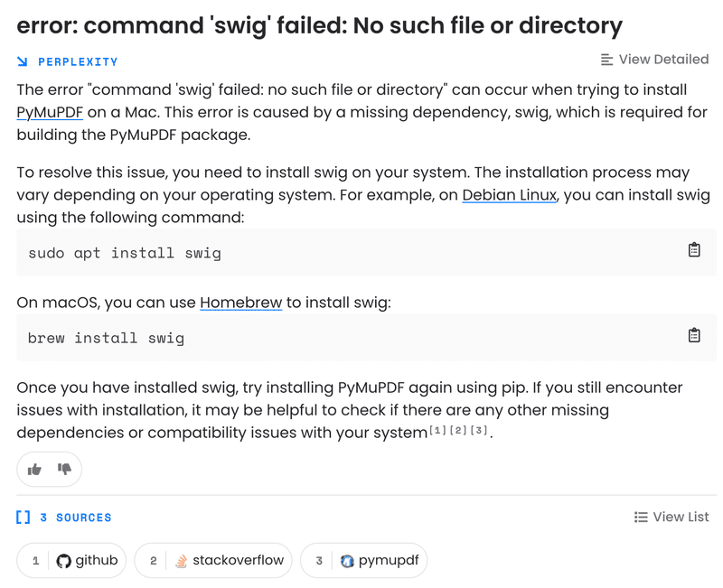Open citation reference [2]
Screen dimensions: 723x588
(x=458, y=430)
